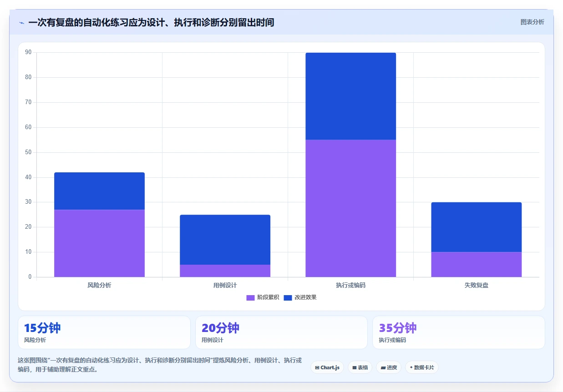Click the purple 阶段累积 legend swatch
This screenshot has height=392, width=563.
coord(251,297)
